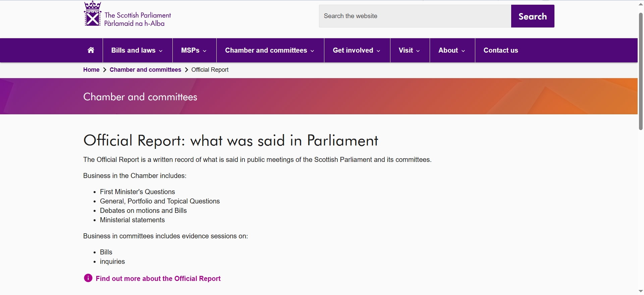The width and height of the screenshot is (644, 295).
Task: Open Chamber and committees dropdown menu
Action: [270, 50]
